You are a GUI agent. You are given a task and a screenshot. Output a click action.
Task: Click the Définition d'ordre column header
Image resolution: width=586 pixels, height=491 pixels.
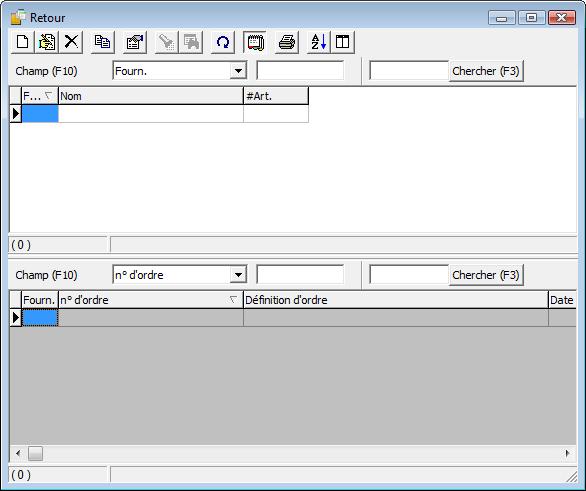[x=396, y=300]
